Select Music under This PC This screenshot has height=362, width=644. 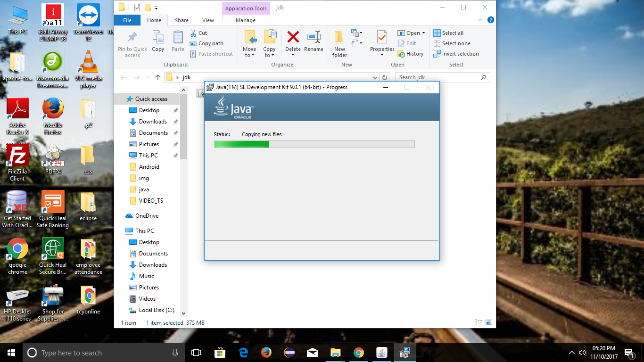coord(147,276)
